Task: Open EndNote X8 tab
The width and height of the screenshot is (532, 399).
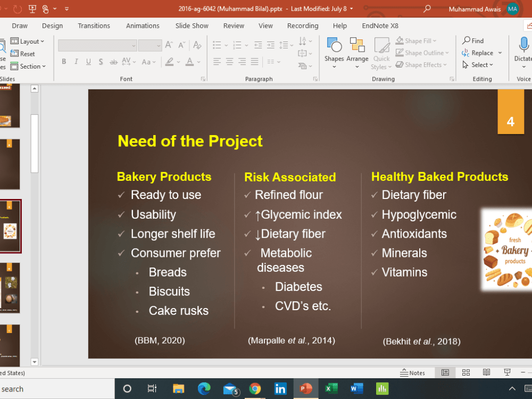Action: click(380, 26)
